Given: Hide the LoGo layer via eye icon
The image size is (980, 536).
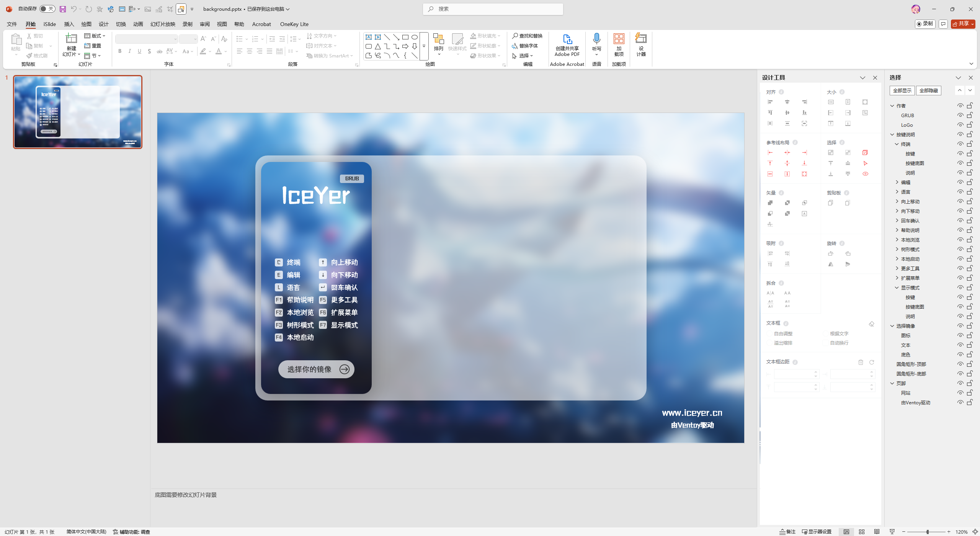Looking at the screenshot, I should pyautogui.click(x=960, y=125).
